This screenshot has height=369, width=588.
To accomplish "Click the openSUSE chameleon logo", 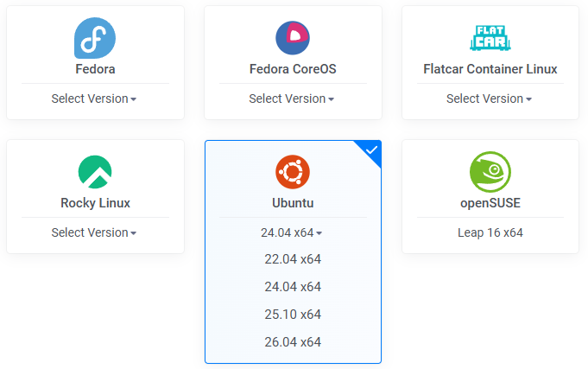I will 490,172.
